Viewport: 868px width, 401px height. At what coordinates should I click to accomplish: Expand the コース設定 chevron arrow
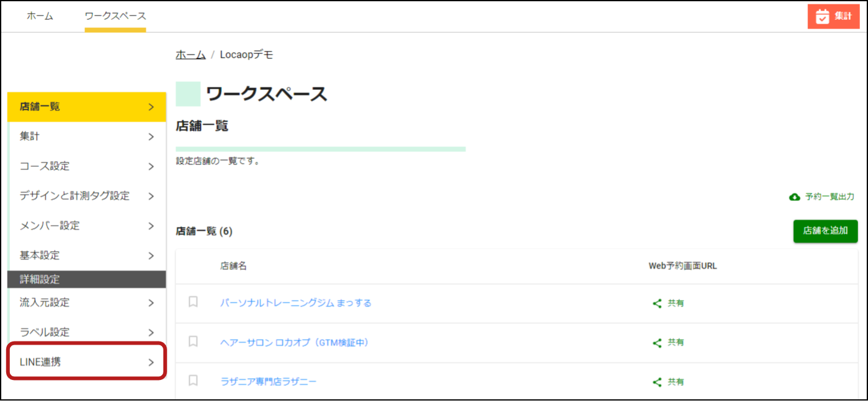coord(151,167)
